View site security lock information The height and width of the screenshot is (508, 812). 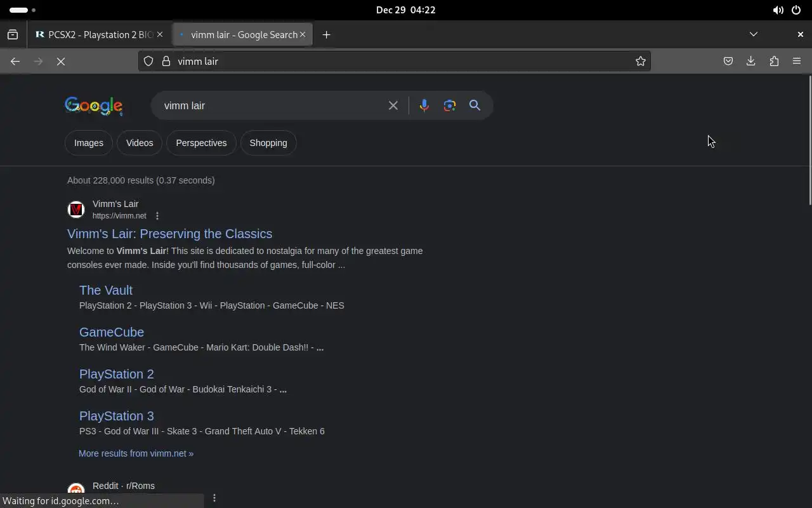pyautogui.click(x=166, y=61)
